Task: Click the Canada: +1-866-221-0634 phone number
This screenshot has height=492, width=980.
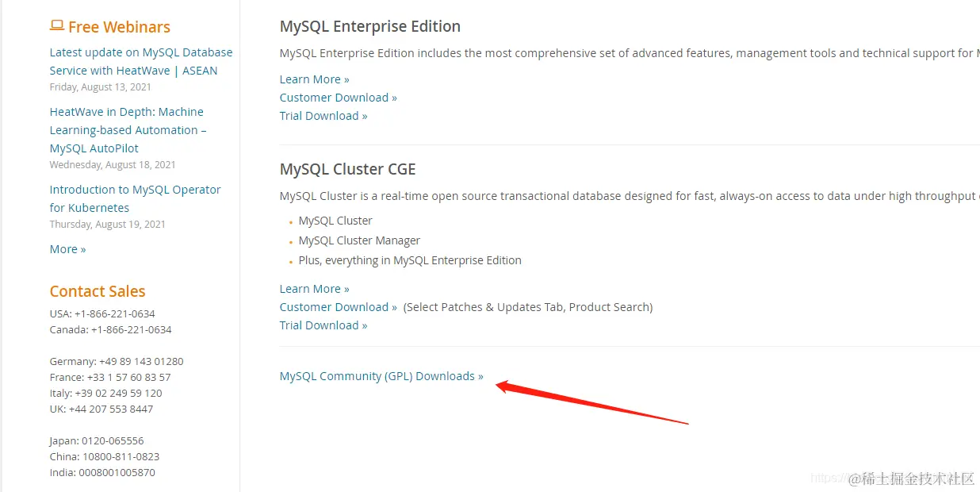Action: [110, 329]
